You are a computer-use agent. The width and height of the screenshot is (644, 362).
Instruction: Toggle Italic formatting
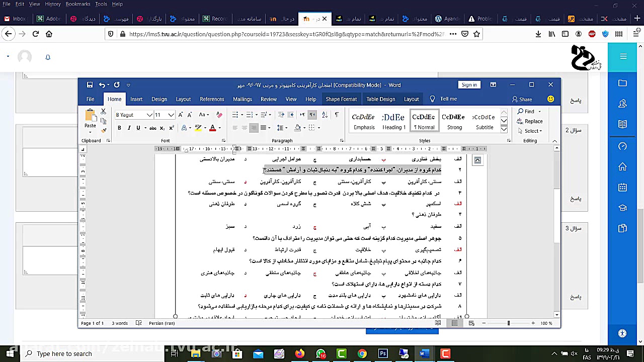[x=129, y=128]
